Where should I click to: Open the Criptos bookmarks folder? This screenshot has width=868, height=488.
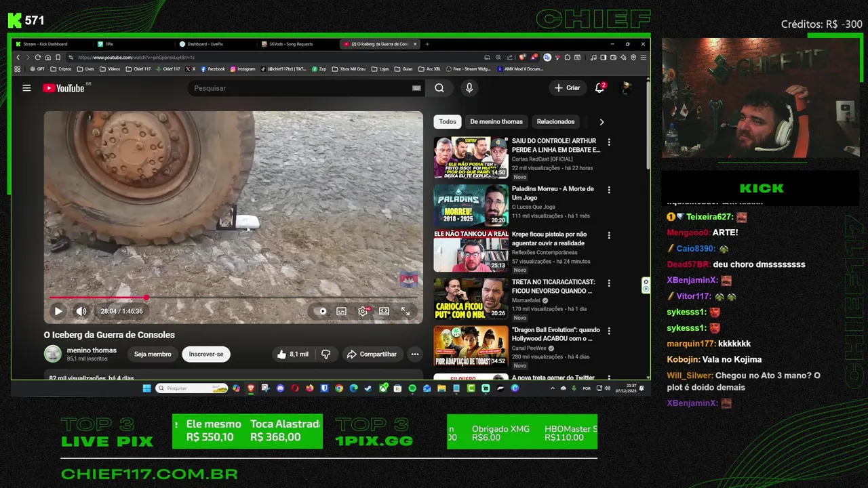62,68
